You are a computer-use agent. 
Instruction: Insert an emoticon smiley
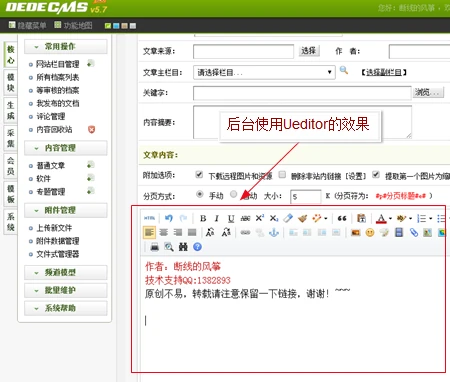click(370, 232)
